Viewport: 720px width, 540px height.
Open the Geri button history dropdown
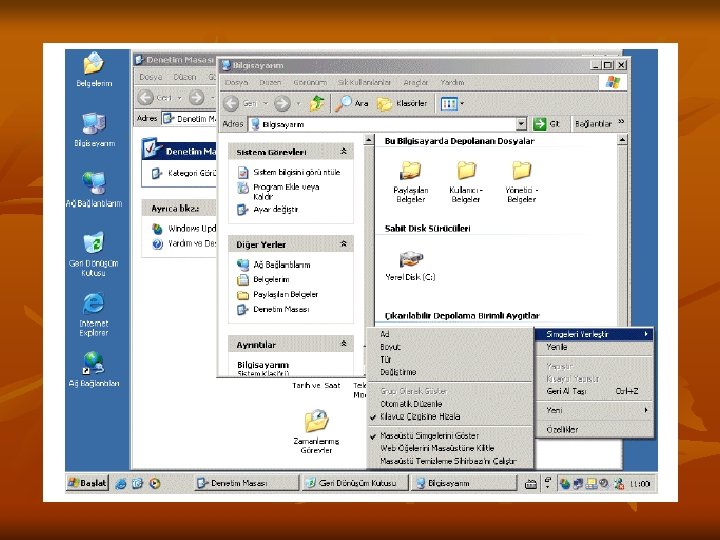pos(265,104)
